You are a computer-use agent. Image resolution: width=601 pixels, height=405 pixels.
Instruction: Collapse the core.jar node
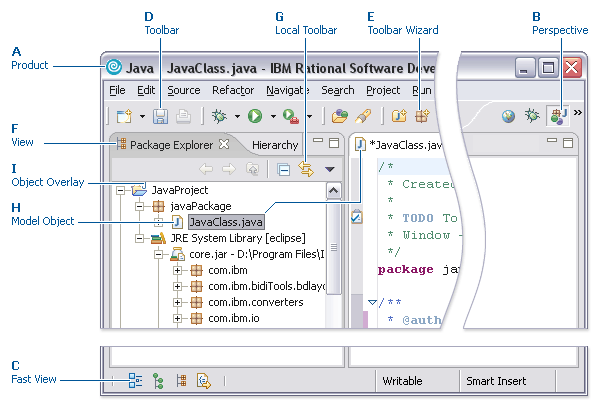pos(158,254)
